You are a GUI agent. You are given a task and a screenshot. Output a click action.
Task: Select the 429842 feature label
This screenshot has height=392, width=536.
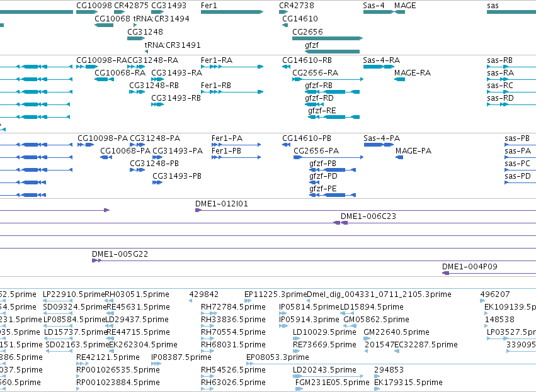203,294
